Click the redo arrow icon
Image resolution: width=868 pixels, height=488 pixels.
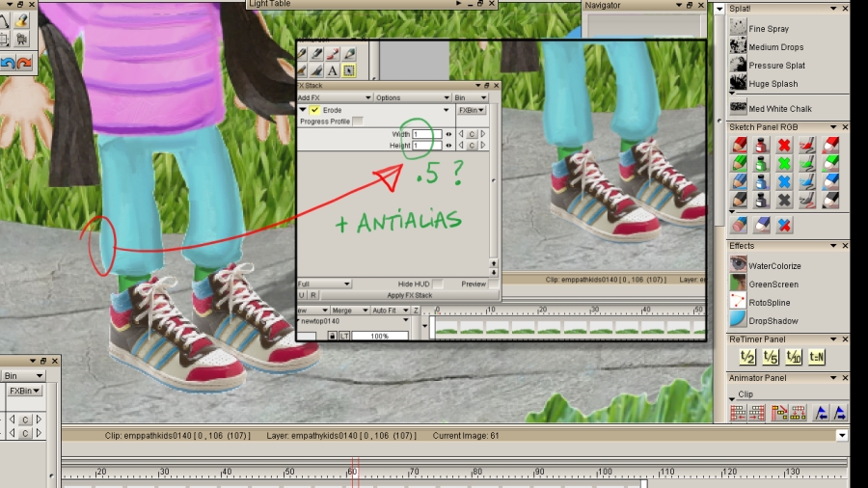tap(23, 63)
